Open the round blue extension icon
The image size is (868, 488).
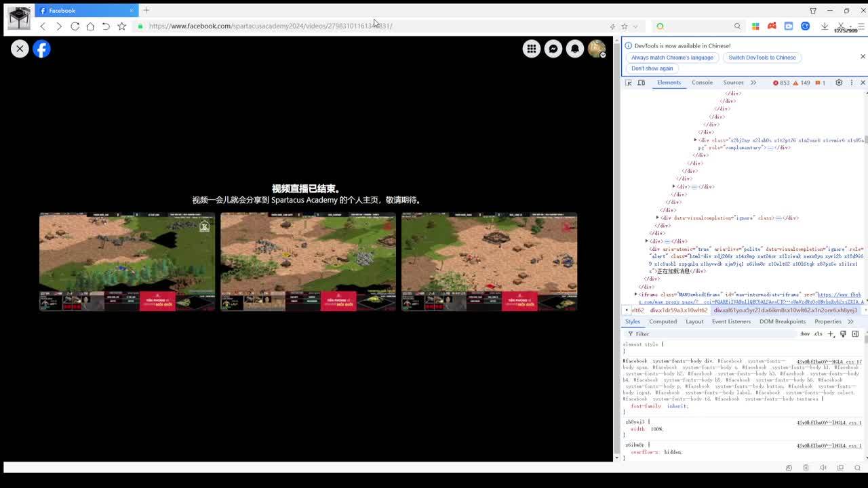(x=806, y=26)
